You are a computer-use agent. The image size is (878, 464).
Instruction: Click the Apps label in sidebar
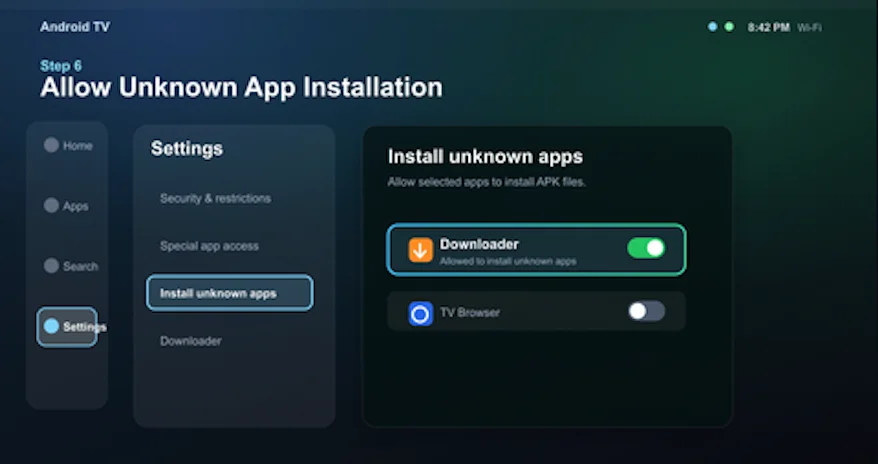(76, 207)
